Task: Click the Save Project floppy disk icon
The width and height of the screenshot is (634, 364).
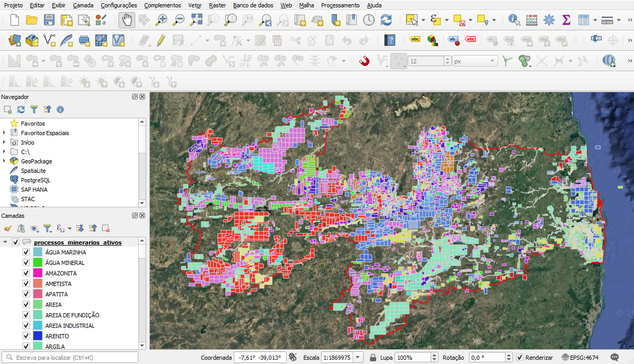Action: [49, 20]
